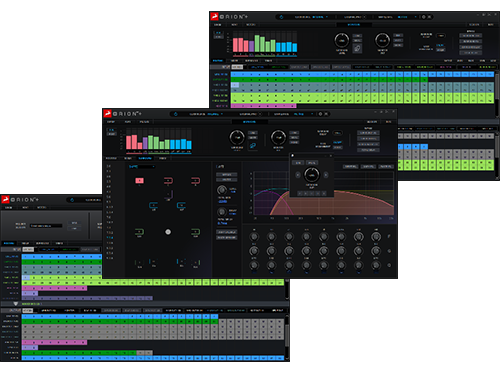Click the first of three buttons above the EQ graph
This screenshot has width=500, height=368.
click(x=351, y=166)
